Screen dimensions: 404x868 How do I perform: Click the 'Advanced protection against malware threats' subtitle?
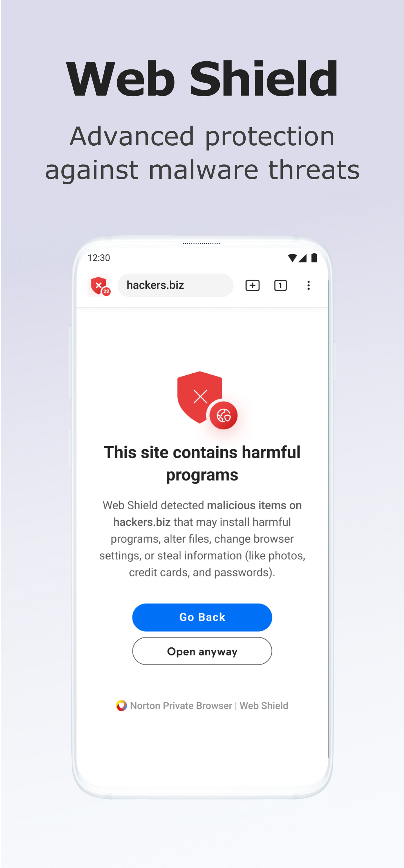tap(202, 153)
